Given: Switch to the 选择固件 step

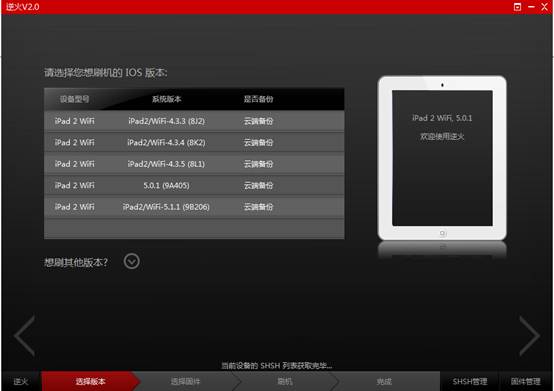Looking at the screenshot, I should 185,381.
